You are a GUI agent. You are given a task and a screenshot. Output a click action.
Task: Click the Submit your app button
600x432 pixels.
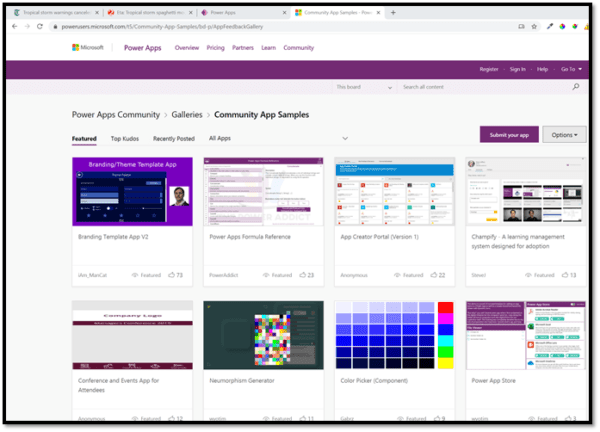[x=509, y=135]
